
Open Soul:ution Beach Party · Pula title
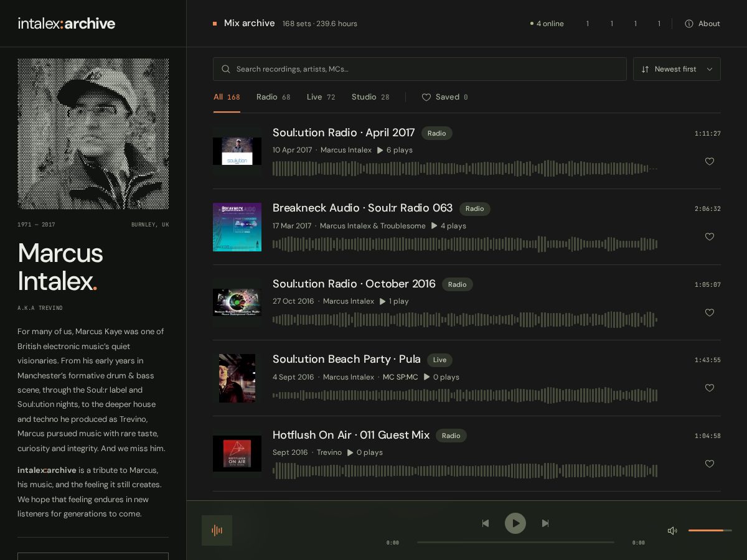347,359
